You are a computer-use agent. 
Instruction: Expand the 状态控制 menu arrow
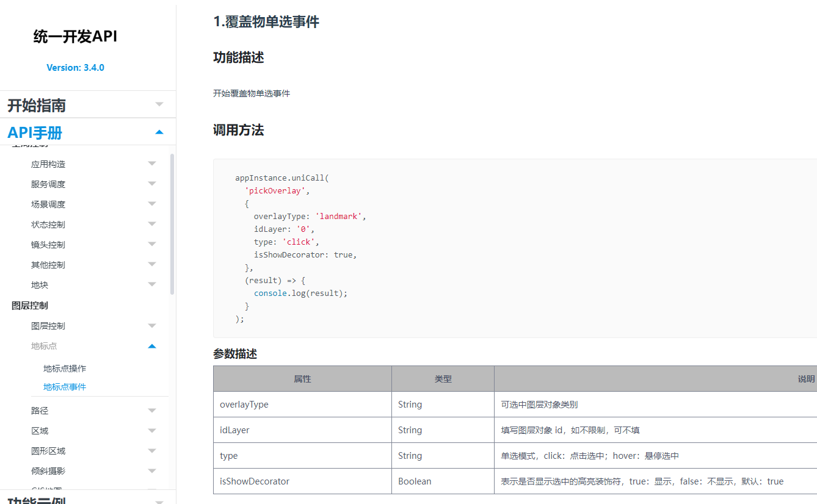[x=152, y=224]
